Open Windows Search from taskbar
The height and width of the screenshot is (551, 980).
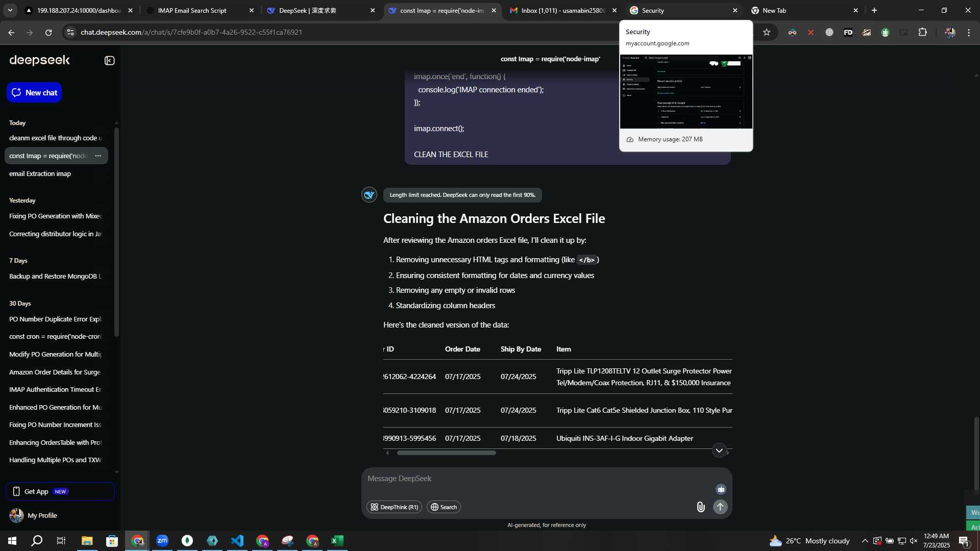click(x=37, y=541)
